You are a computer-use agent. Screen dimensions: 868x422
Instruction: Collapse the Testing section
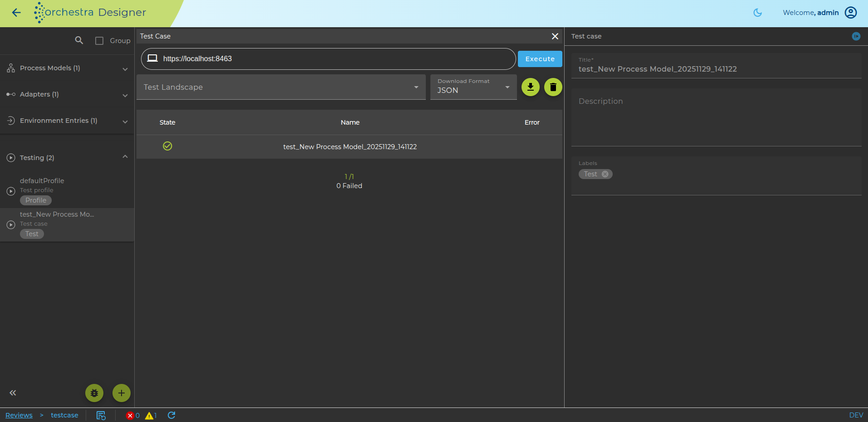pos(125,157)
